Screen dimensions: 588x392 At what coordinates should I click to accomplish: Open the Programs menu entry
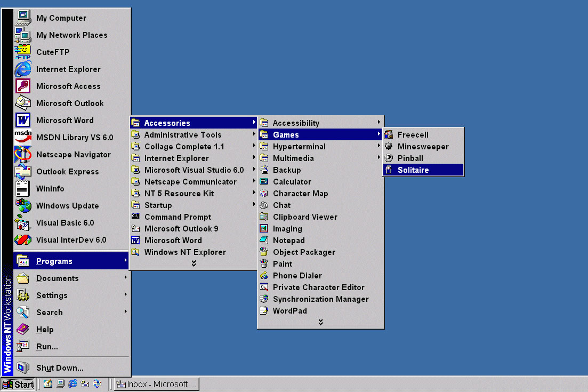(71, 261)
